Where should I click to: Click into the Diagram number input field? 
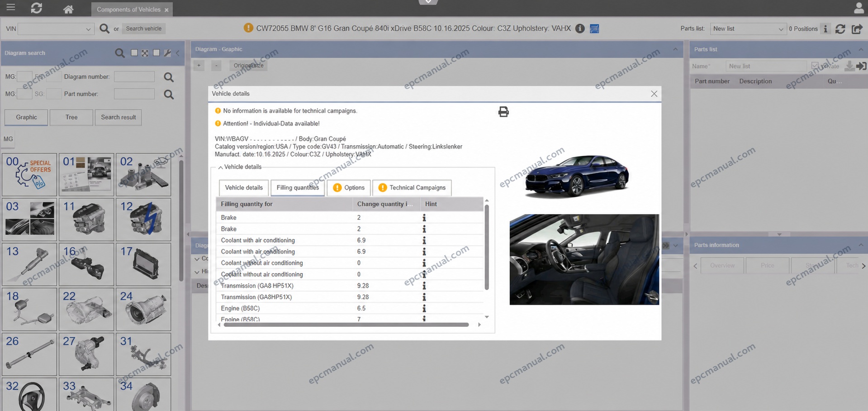pos(134,77)
